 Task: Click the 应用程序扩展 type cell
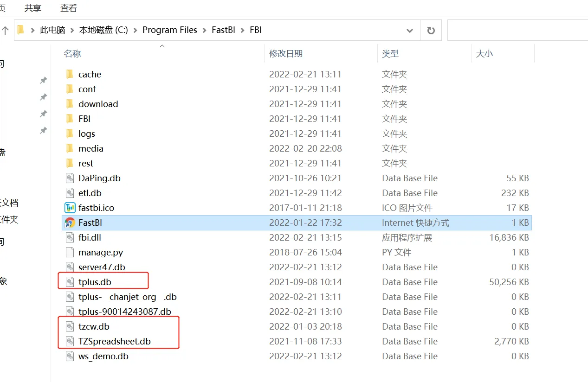407,237
